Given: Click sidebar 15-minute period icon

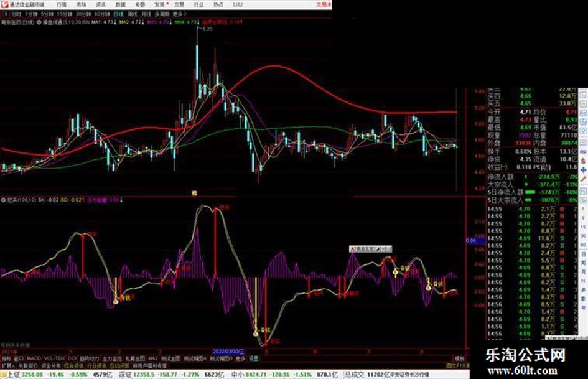Looking at the screenshot, I should tap(584, 227).
